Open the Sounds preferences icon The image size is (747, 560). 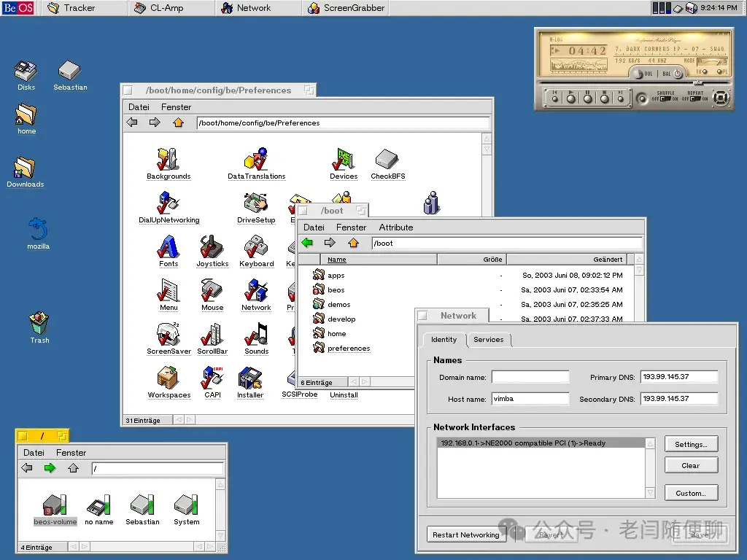256,334
